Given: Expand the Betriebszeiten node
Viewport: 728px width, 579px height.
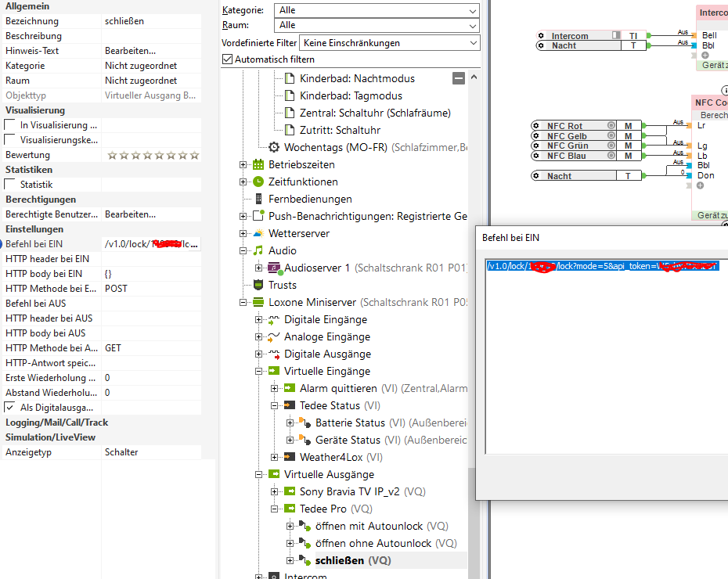Looking at the screenshot, I should [243, 164].
